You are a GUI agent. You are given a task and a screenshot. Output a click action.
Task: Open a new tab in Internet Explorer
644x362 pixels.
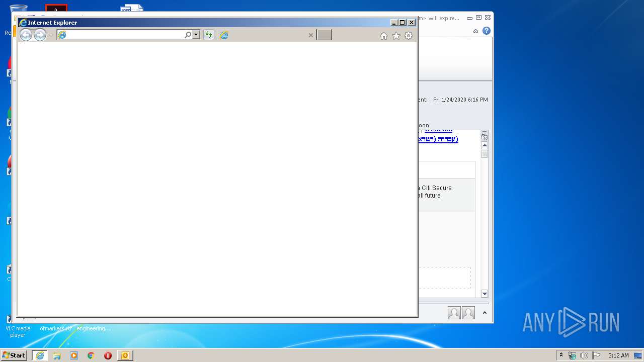(x=324, y=35)
